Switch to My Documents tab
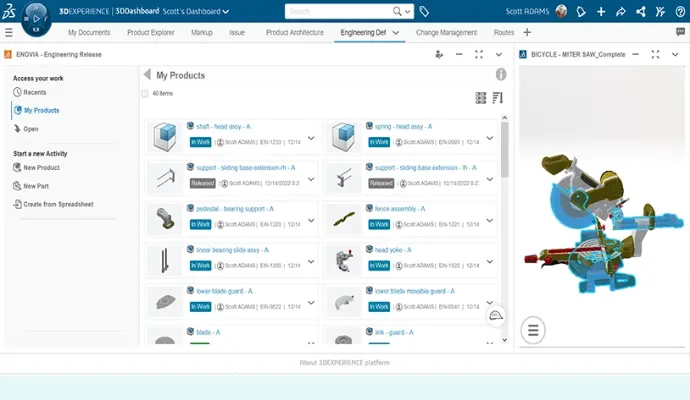Image resolution: width=690 pixels, height=400 pixels. point(89,33)
